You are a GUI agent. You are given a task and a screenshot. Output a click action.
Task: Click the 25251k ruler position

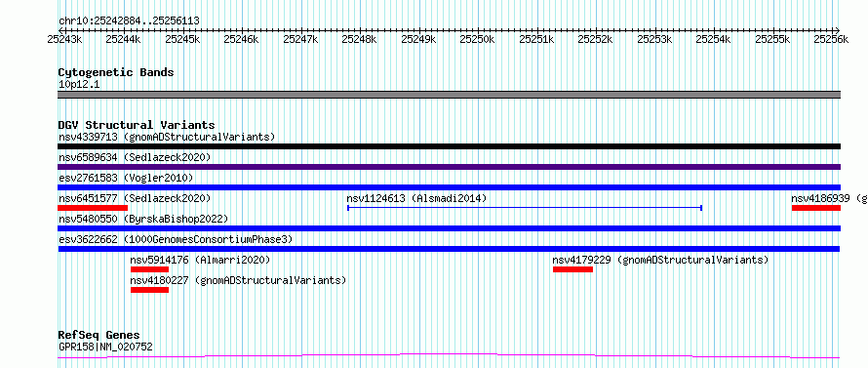coord(536,39)
